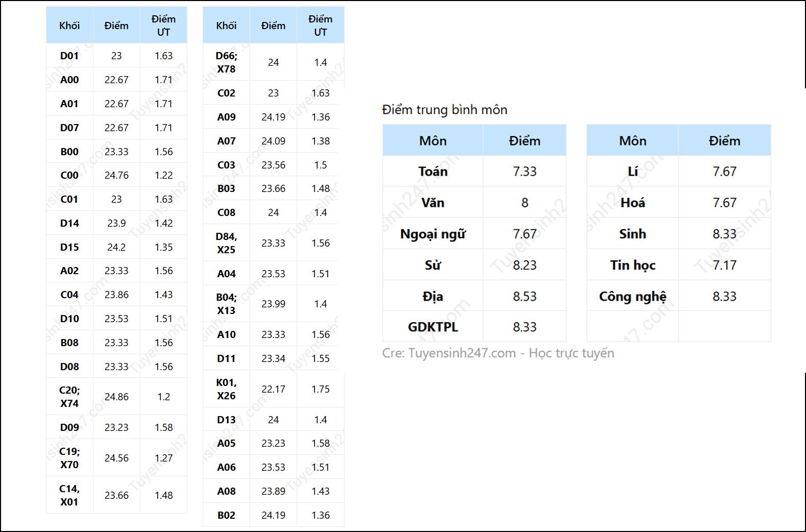
Task: Click the Ngoại ngữ subject cell
Action: [433, 234]
